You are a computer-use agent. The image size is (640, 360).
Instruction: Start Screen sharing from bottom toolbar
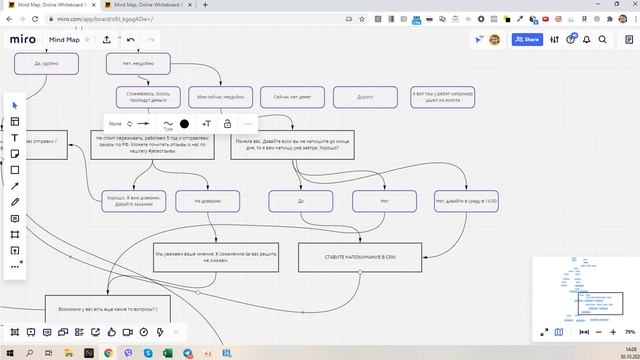(96, 332)
